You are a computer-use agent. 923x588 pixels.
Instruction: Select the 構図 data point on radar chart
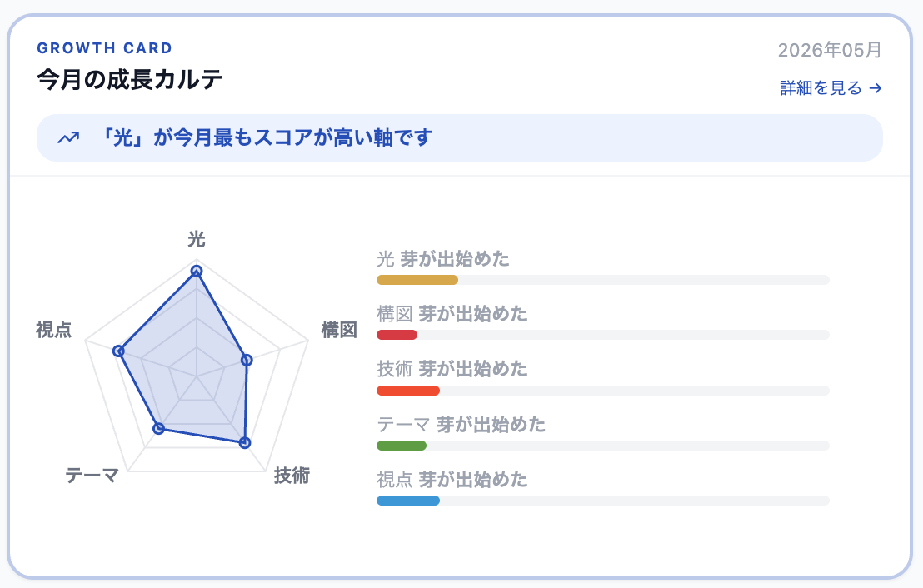click(247, 361)
